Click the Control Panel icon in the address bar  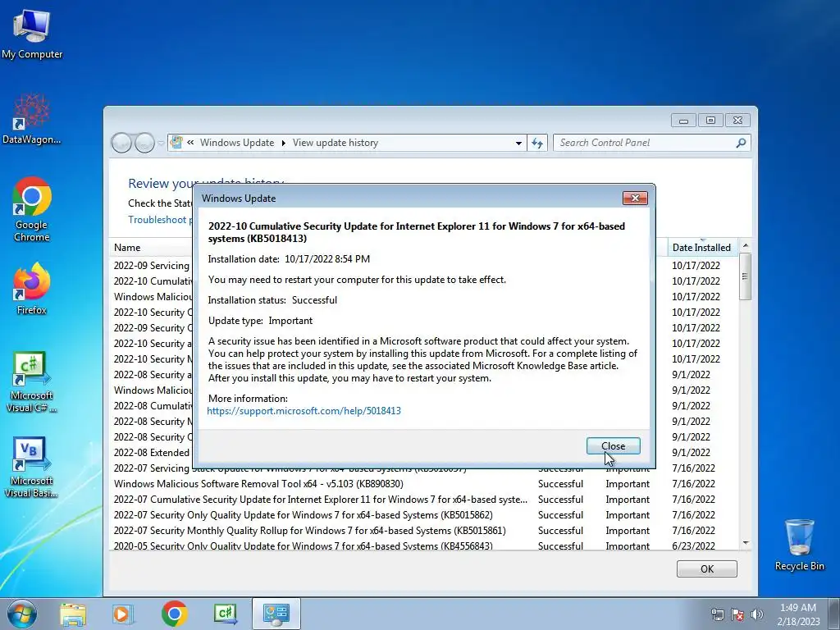tap(176, 143)
